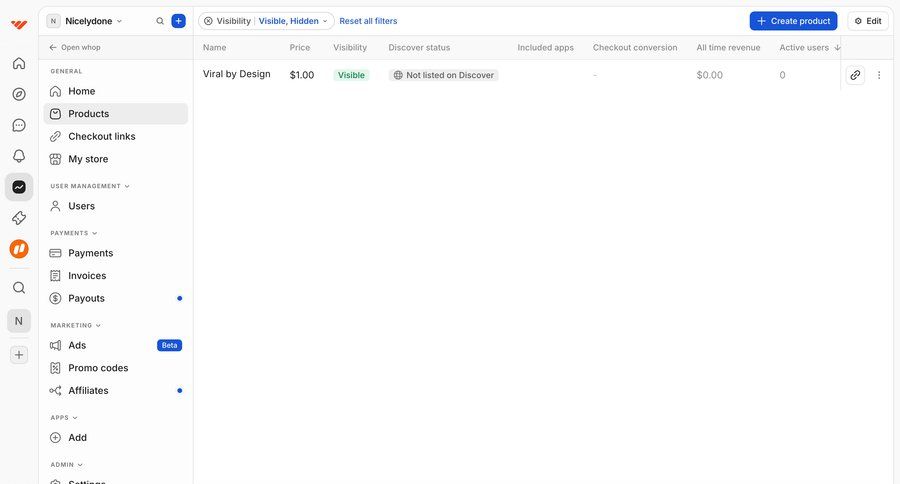The image size is (900, 484).
Task: Remove the Visibility filter with X icon
Action: (x=208, y=21)
